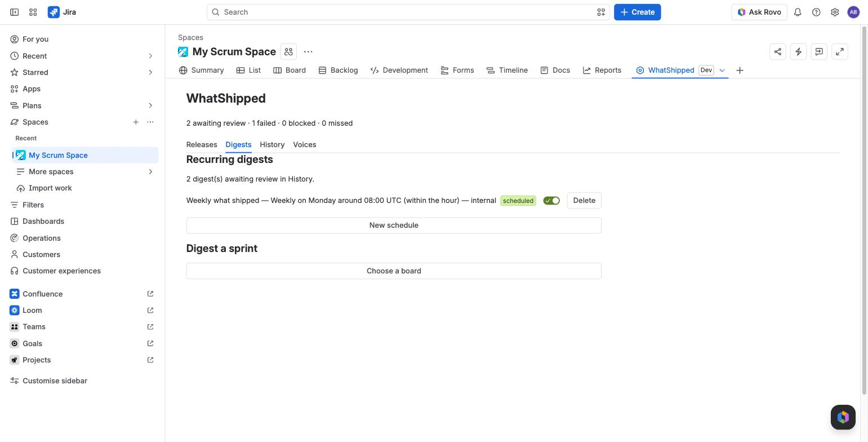Click the give feedback icon

click(x=819, y=51)
